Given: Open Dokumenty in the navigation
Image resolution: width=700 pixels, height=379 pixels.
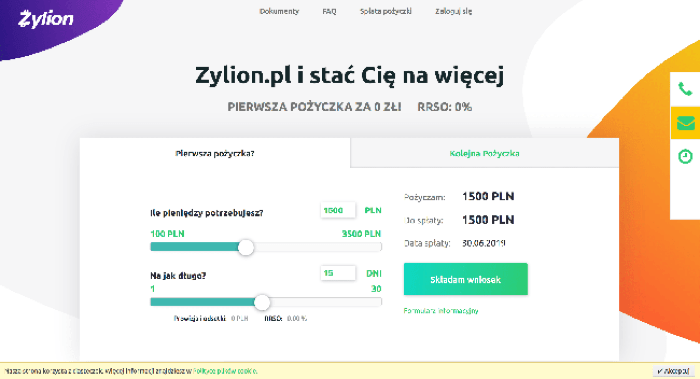Looking at the screenshot, I should pyautogui.click(x=279, y=11).
